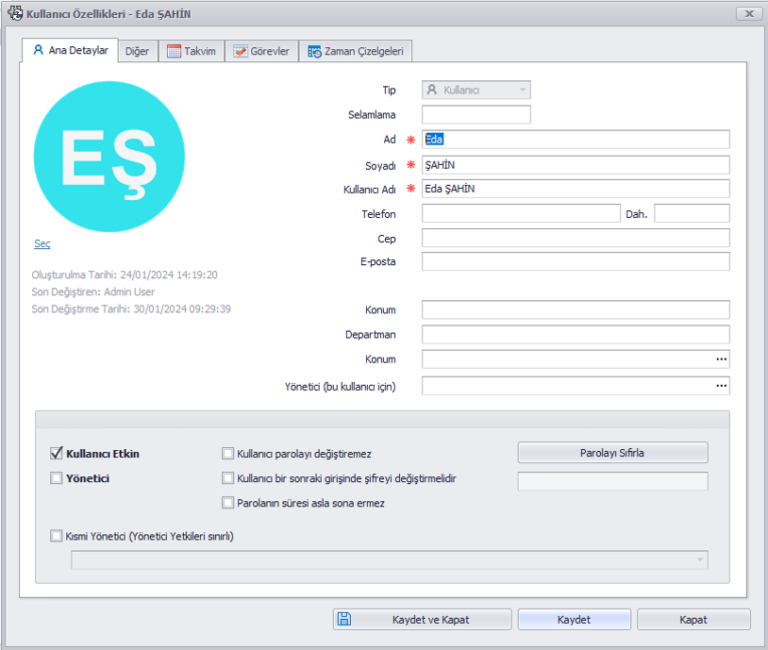768x650 pixels.
Task: Click into the E-posta input field
Action: click(575, 261)
